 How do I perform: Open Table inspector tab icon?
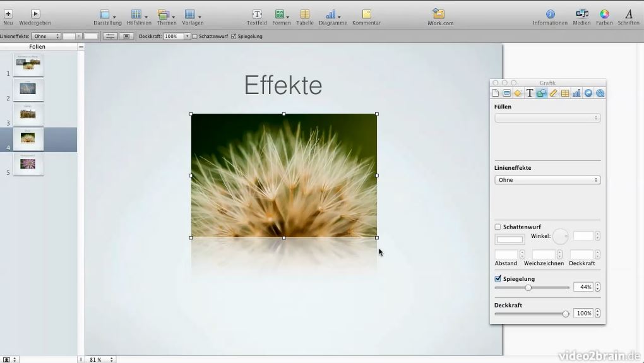(565, 93)
